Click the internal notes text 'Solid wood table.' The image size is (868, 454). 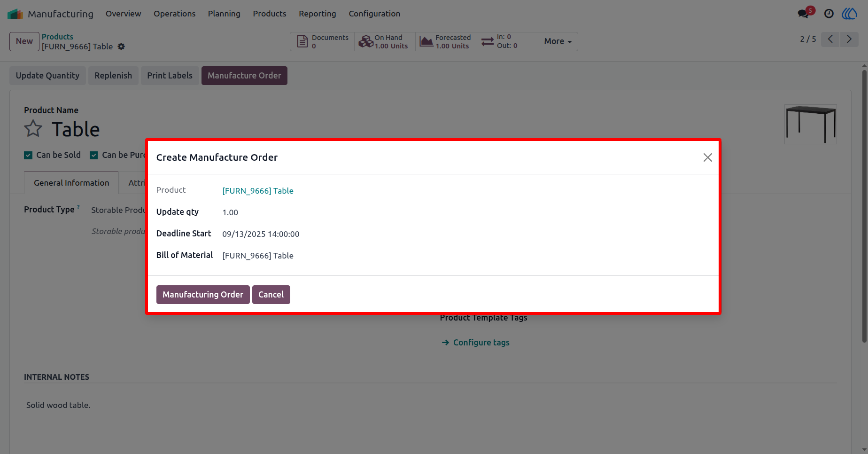coord(58,405)
